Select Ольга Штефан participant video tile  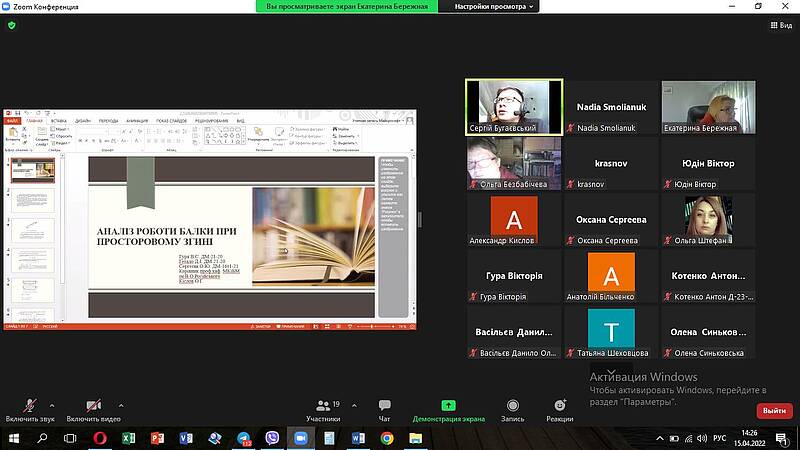point(706,220)
